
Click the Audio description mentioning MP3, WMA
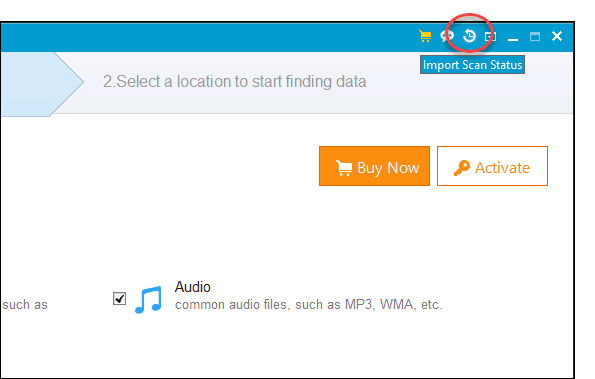coord(309,305)
